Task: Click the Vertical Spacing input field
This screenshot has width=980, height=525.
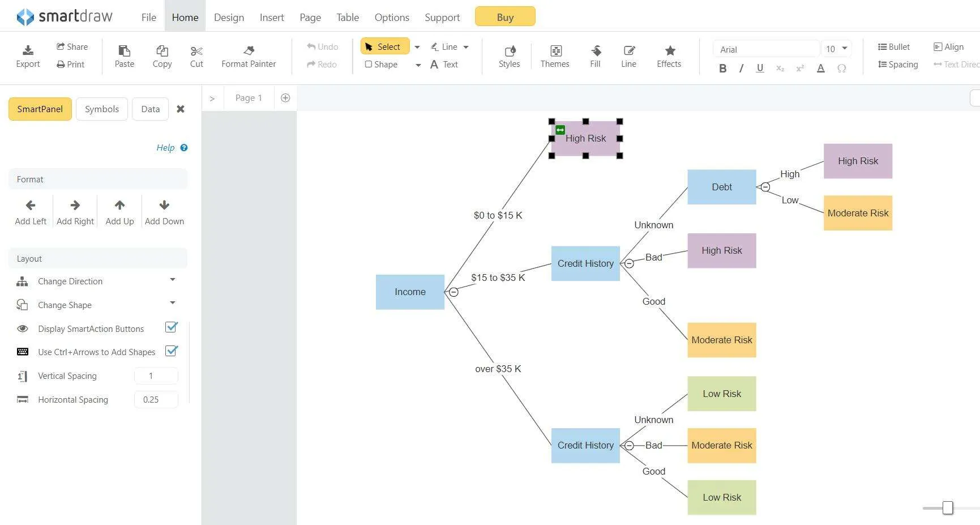Action: point(156,375)
